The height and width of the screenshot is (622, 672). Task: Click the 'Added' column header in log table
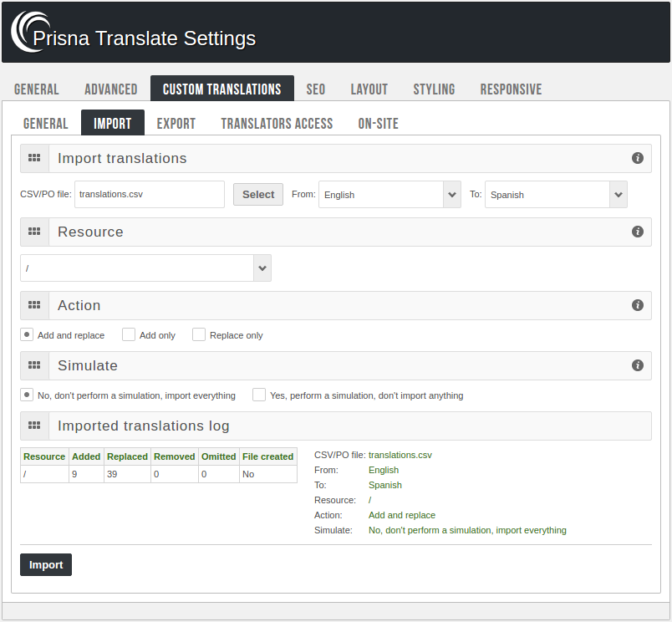click(86, 456)
